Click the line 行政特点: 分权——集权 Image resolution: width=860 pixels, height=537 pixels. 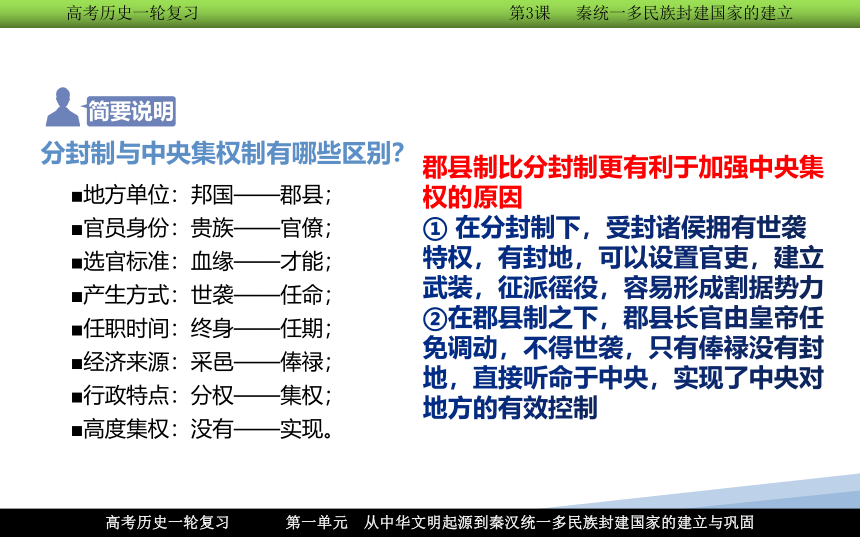[x=201, y=395]
